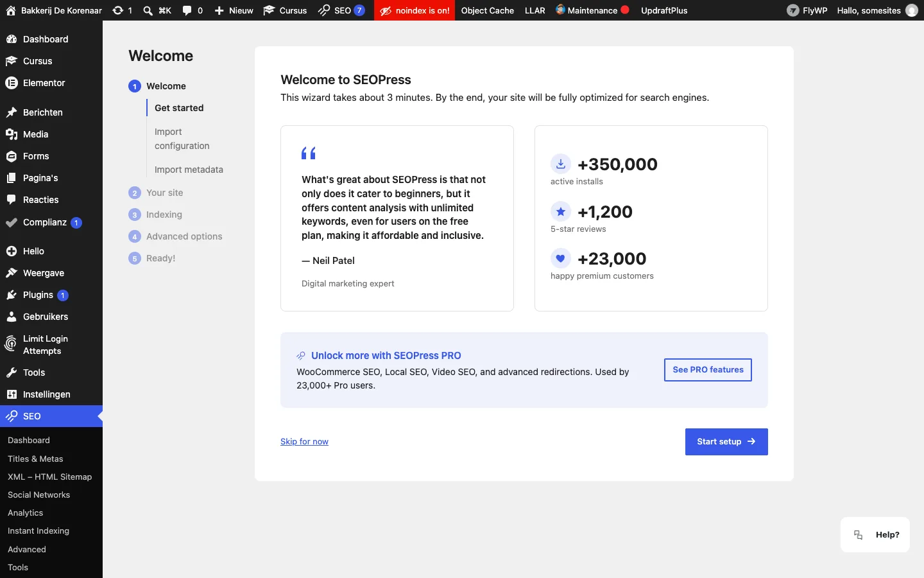924x578 pixels.
Task: Click the Forms icon in sidebar
Action: [x=12, y=156]
